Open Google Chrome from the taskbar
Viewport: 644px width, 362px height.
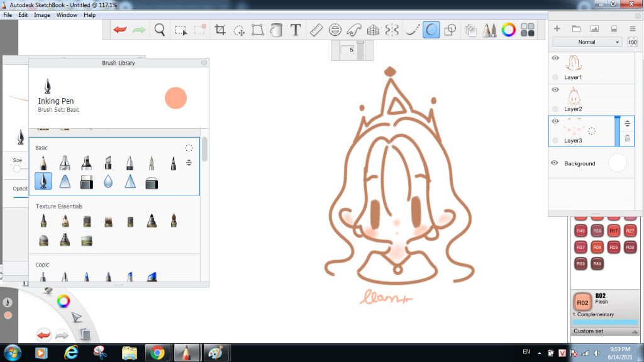coord(157,353)
